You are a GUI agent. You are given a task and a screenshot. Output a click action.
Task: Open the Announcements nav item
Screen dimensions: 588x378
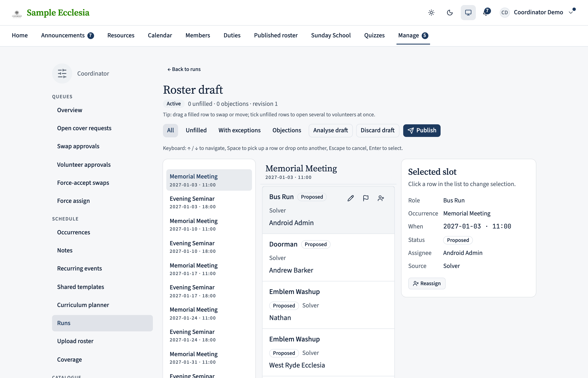(67, 35)
